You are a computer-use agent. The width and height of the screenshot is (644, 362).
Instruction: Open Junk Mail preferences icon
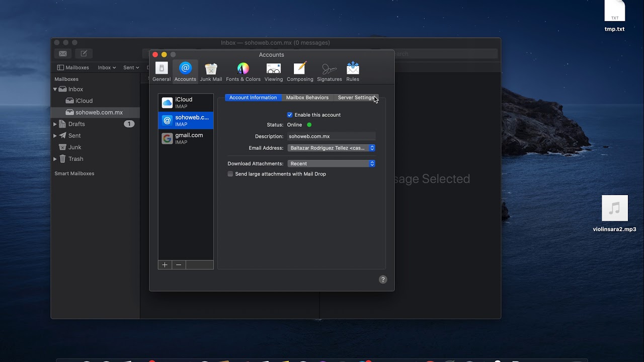coord(211,71)
